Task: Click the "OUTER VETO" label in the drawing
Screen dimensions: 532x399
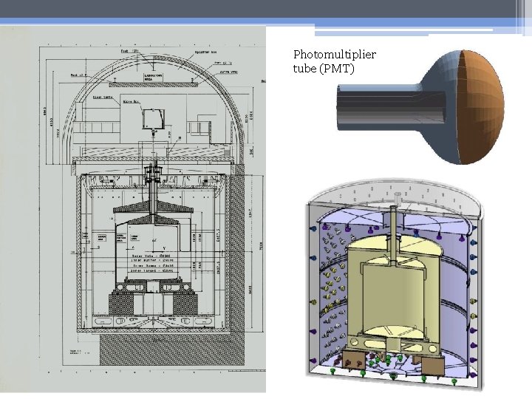Action: 228,72
